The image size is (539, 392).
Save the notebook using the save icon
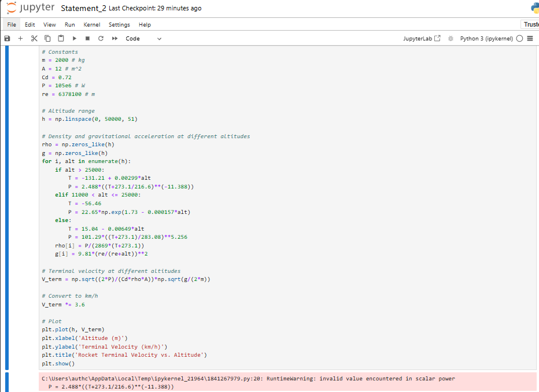(6, 38)
